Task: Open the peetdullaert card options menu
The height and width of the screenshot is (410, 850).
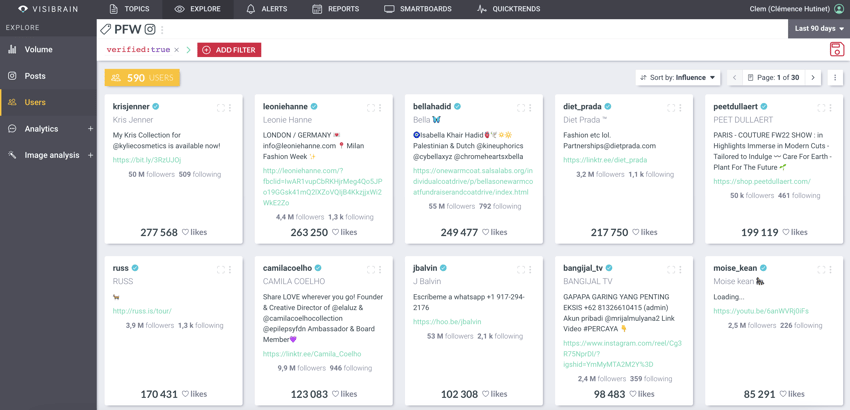Action: 830,108
